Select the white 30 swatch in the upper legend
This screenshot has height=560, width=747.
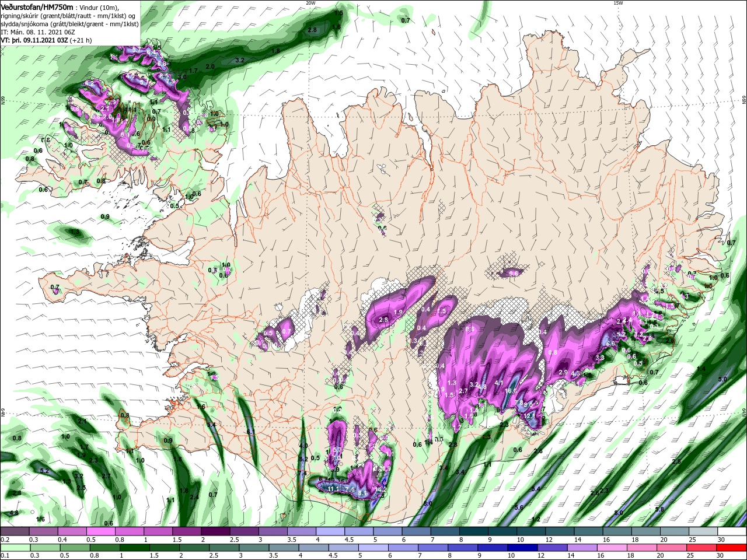pyautogui.click(x=732, y=532)
